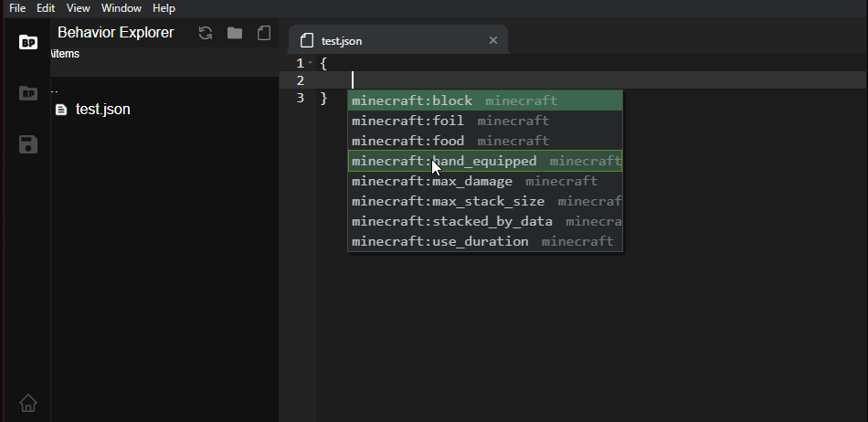The width and height of the screenshot is (868, 422).
Task: Click the new file icon in explorer header
Action: 264,33
